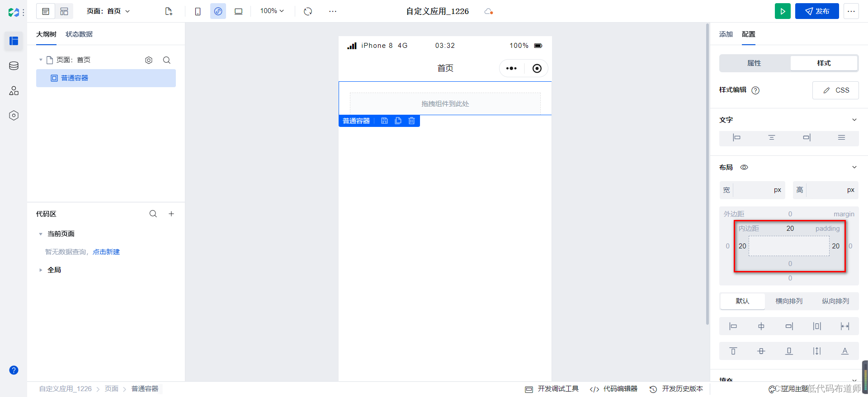Delete the selected container trash icon

[x=411, y=121]
